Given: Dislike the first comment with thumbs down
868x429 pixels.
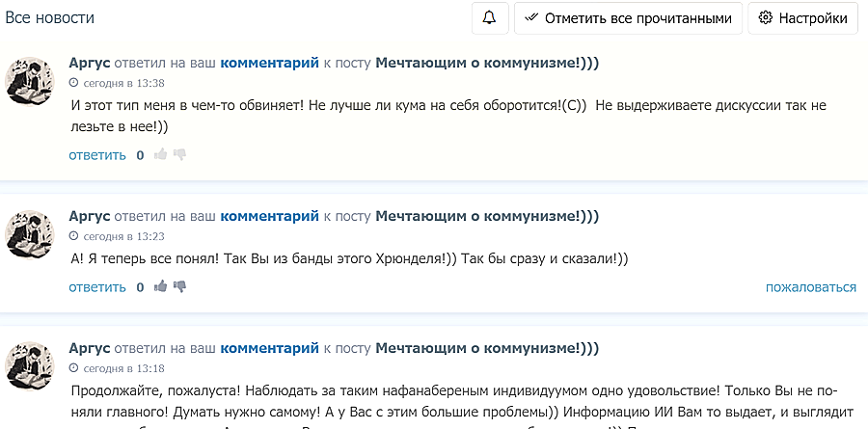Looking at the screenshot, I should tap(179, 154).
